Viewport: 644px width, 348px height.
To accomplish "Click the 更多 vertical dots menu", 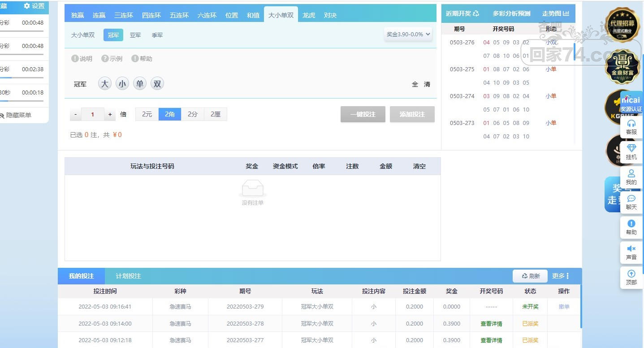I will [567, 276].
